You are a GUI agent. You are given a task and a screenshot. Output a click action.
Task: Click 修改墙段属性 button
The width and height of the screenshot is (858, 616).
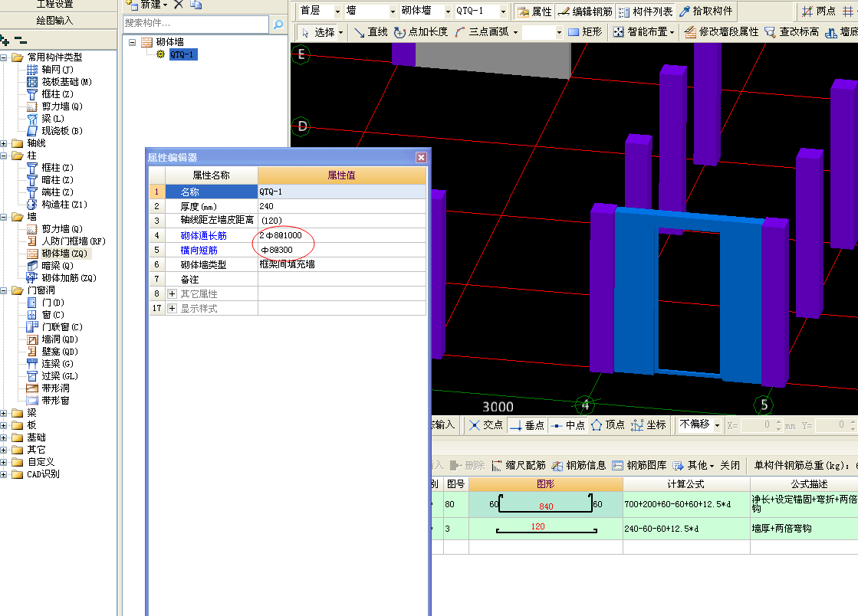click(x=722, y=32)
